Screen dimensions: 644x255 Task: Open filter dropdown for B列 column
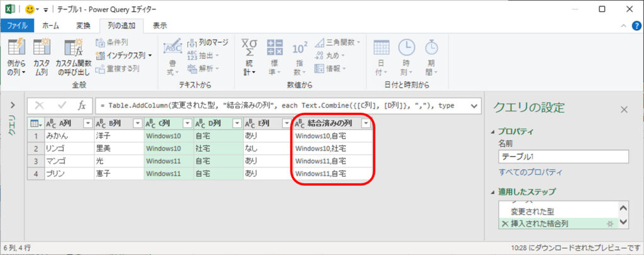pos(138,123)
